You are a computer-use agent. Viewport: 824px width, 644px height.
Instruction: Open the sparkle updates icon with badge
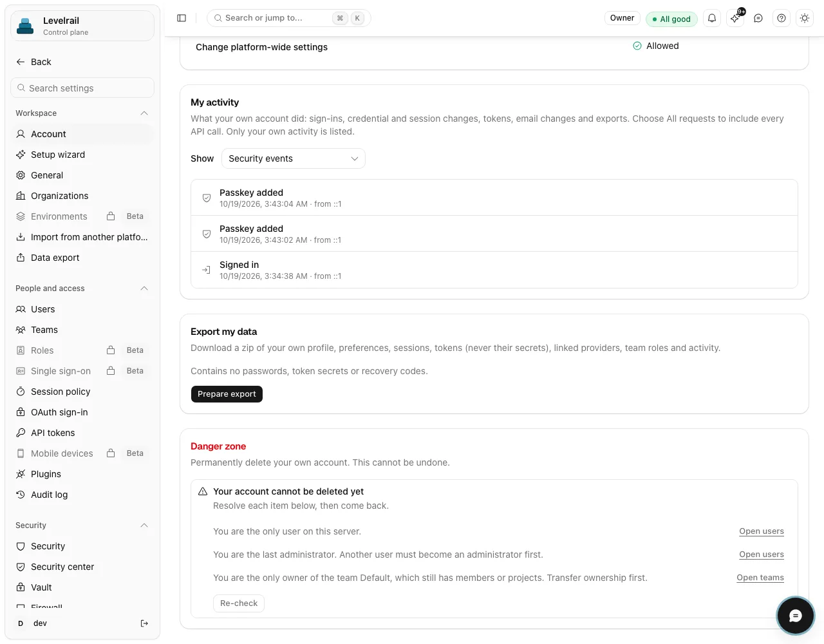pos(735,18)
